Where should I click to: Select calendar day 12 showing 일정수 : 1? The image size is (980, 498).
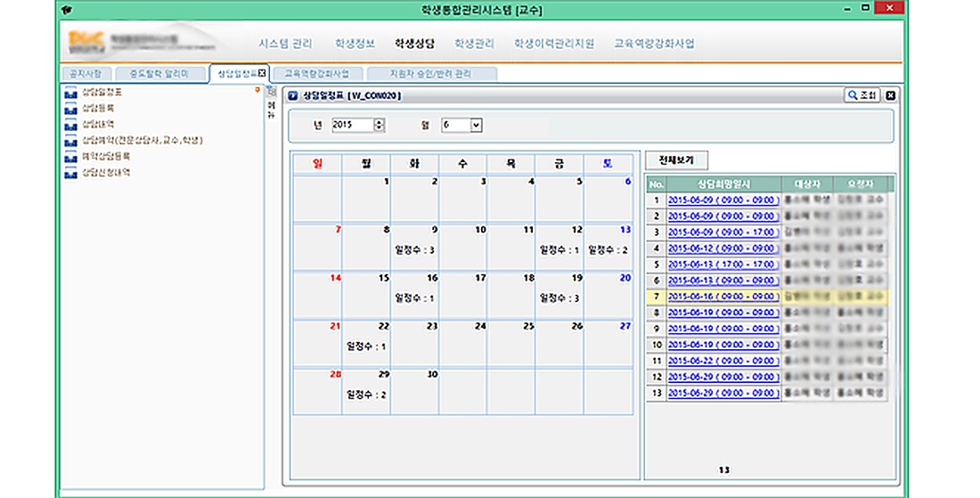559,247
